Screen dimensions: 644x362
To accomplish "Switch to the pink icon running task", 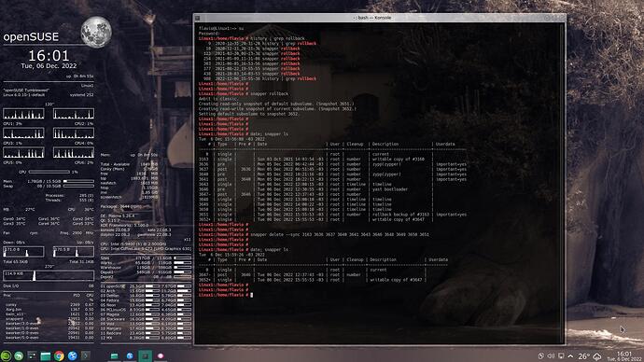I will tap(161, 355).
